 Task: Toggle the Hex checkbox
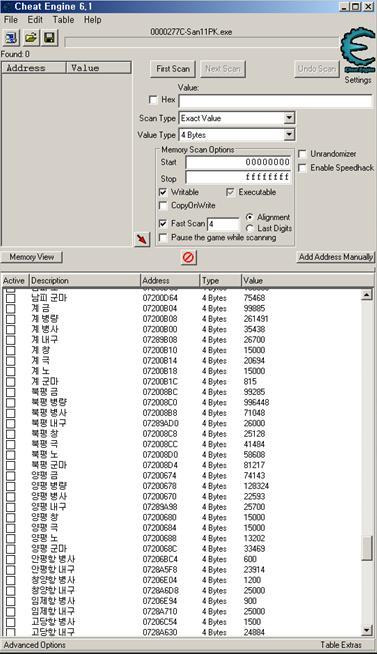[153, 100]
